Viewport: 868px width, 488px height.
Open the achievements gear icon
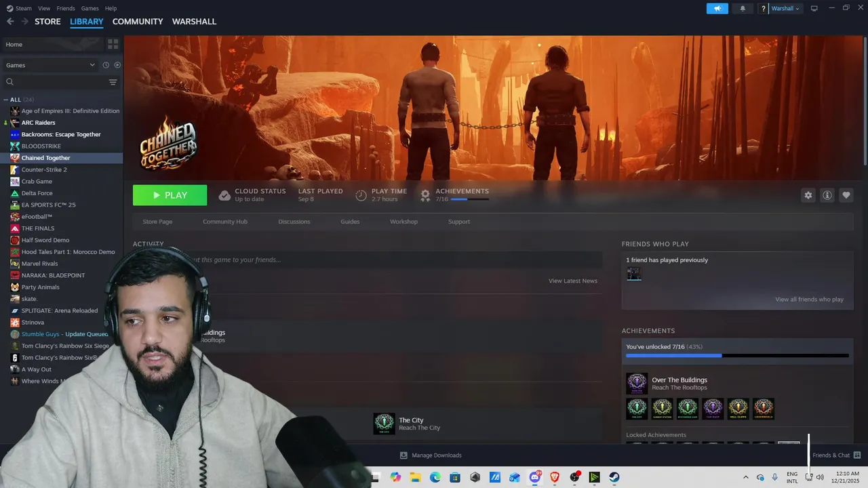click(x=425, y=195)
